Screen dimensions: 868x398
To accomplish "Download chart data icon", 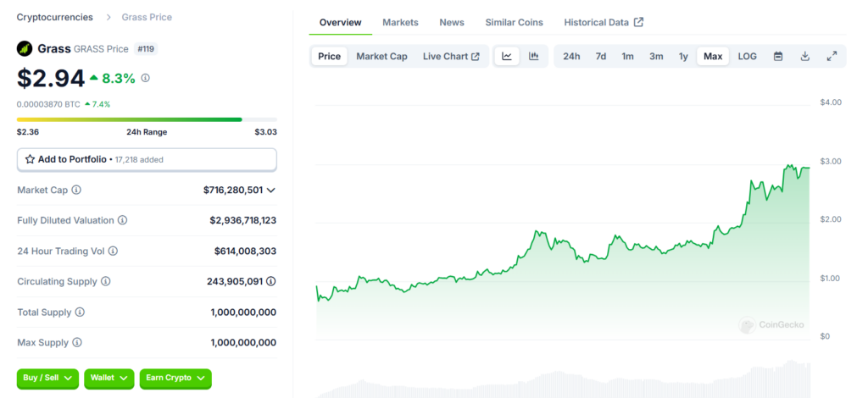I will click(x=805, y=57).
